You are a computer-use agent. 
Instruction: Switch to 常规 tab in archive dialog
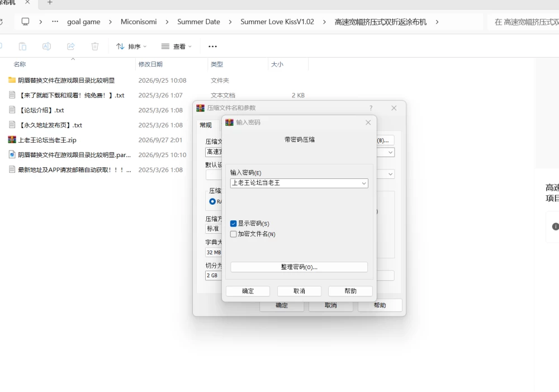point(206,125)
